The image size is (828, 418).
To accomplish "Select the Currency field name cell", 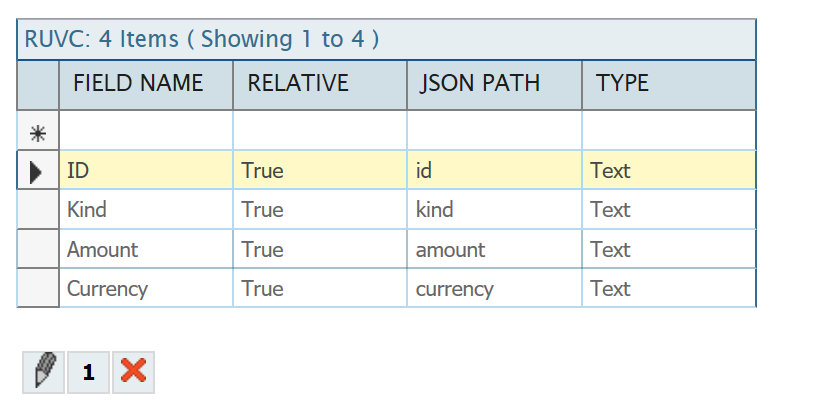I will click(146, 289).
